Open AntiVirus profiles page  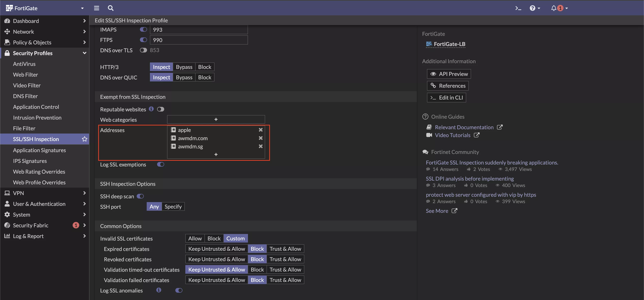click(x=24, y=64)
